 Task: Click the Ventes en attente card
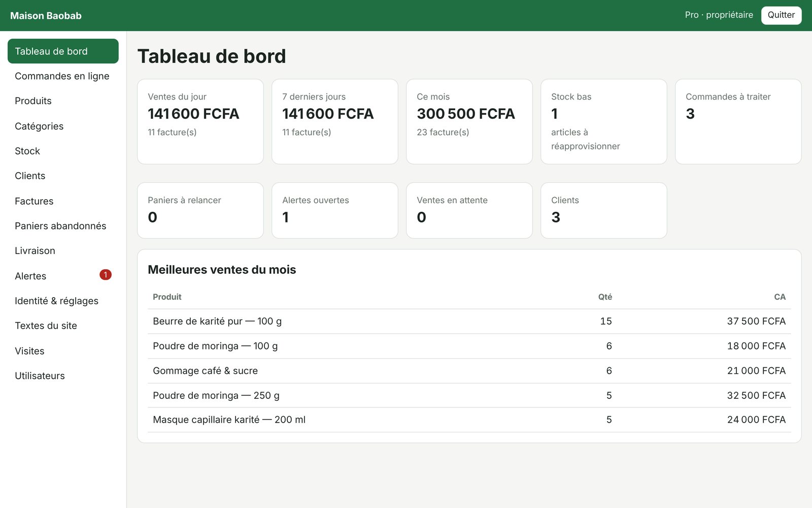469,210
